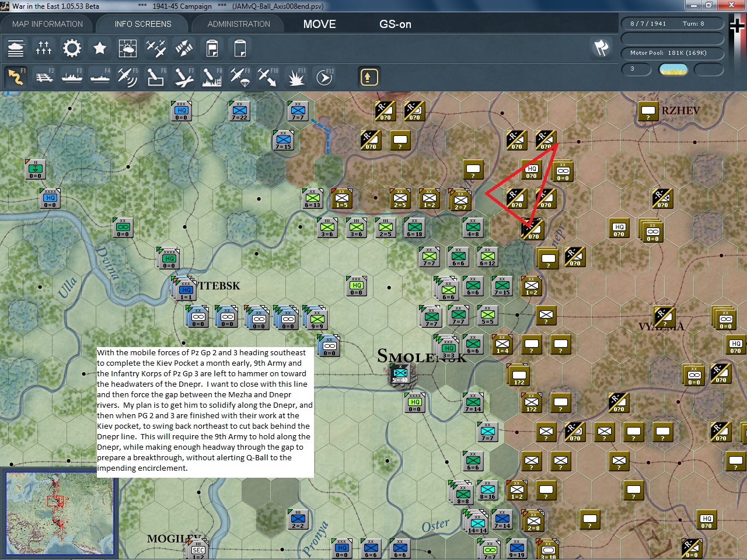The width and height of the screenshot is (747, 560).
Task: Select the blue 7=22 infantry counter
Action: (x=239, y=111)
